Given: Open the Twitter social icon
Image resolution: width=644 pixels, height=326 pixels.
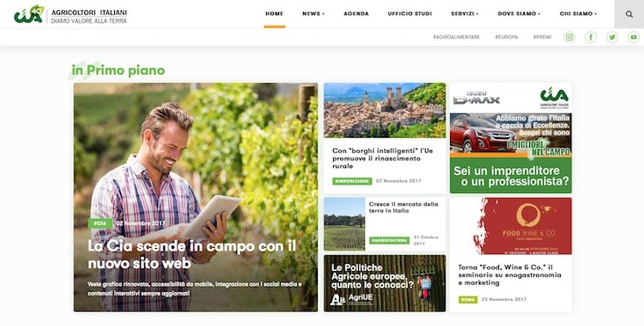Looking at the screenshot, I should [612, 37].
